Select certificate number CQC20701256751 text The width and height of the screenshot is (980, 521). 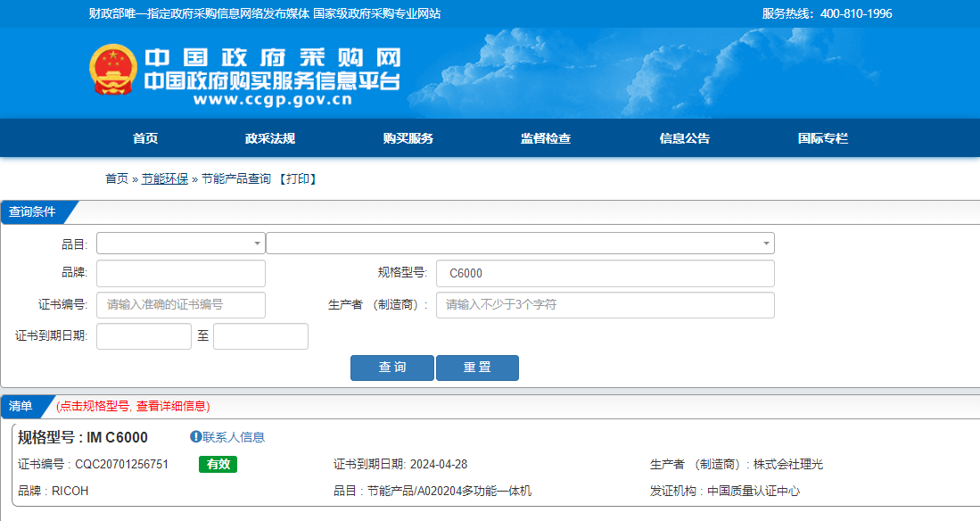pyautogui.click(x=121, y=464)
